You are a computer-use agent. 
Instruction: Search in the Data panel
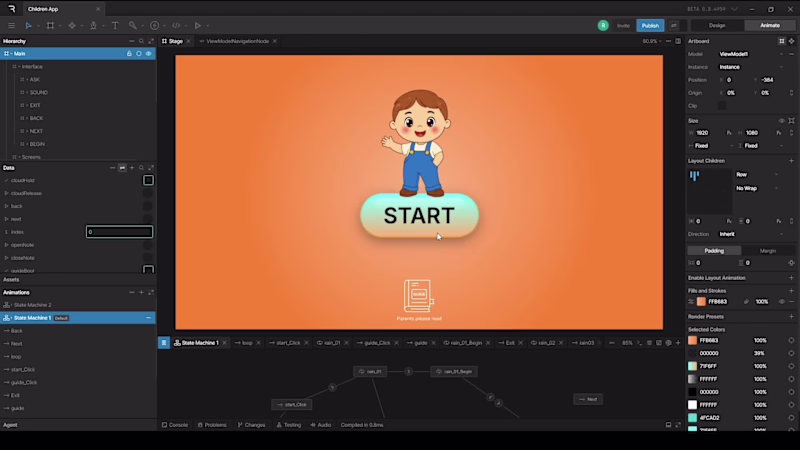point(141,168)
